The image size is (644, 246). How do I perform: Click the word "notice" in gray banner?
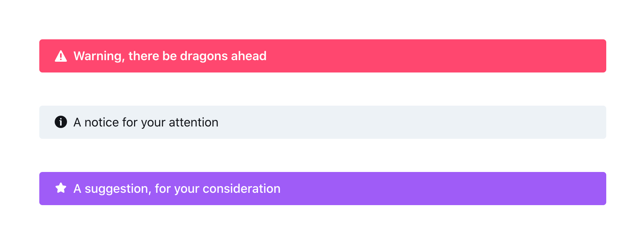point(102,123)
